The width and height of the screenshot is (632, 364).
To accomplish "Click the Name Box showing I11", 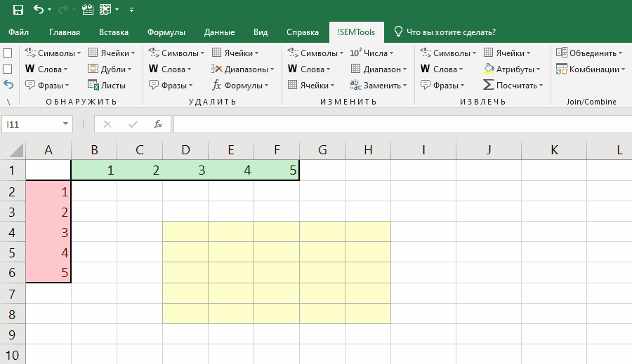I will click(x=32, y=124).
